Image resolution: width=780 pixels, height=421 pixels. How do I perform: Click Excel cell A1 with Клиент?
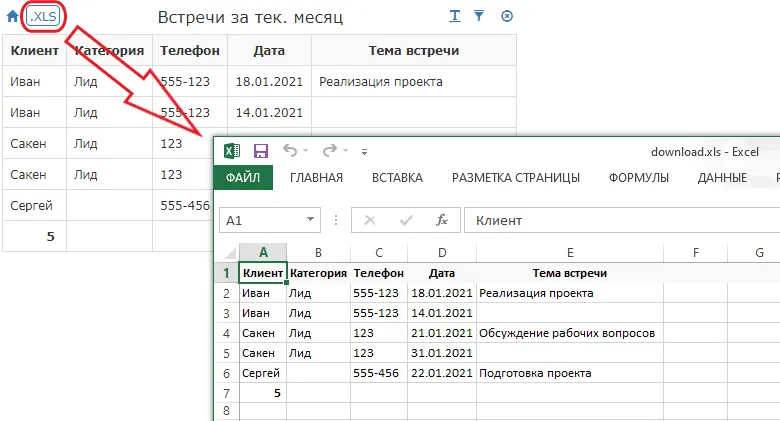click(x=263, y=273)
